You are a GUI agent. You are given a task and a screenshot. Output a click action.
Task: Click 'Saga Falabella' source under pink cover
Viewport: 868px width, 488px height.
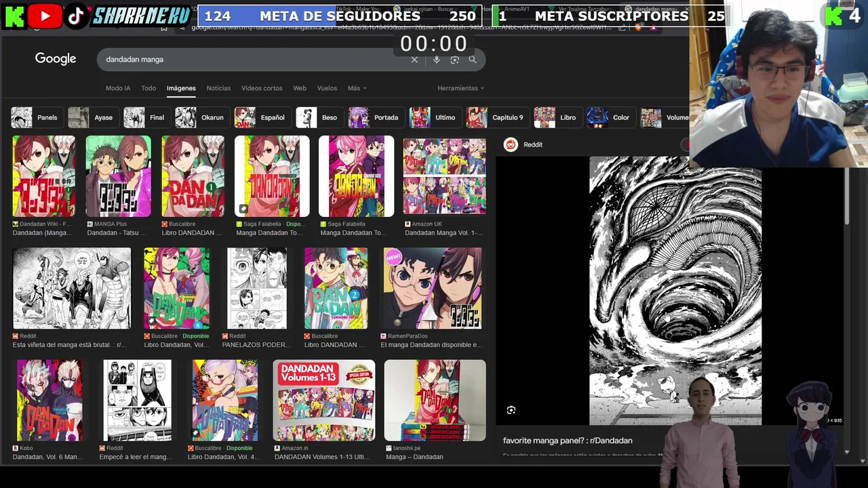tap(347, 224)
